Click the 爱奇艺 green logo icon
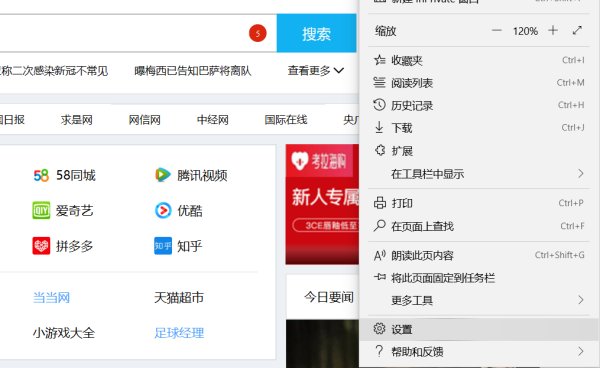 tap(41, 210)
